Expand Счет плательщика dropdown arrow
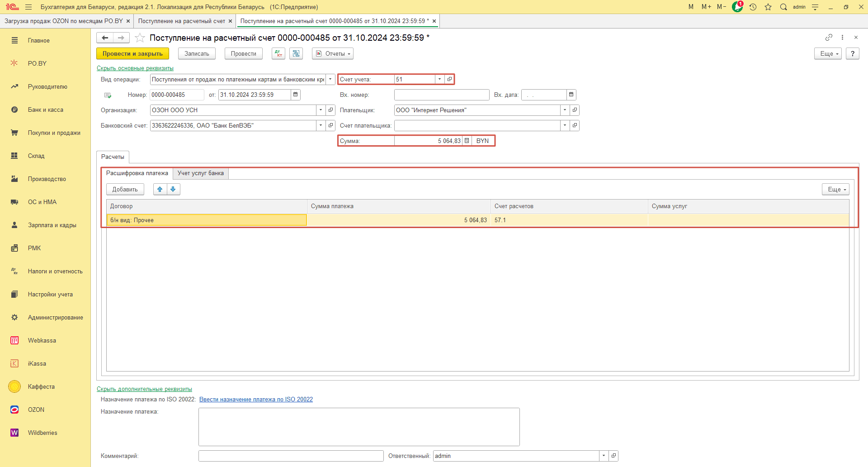This screenshot has height=467, width=868. click(565, 125)
